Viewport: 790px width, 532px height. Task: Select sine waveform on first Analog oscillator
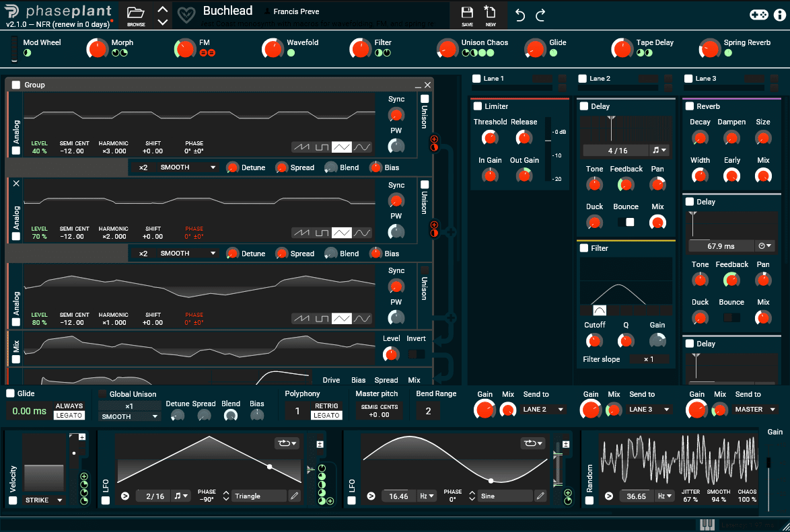click(x=362, y=147)
